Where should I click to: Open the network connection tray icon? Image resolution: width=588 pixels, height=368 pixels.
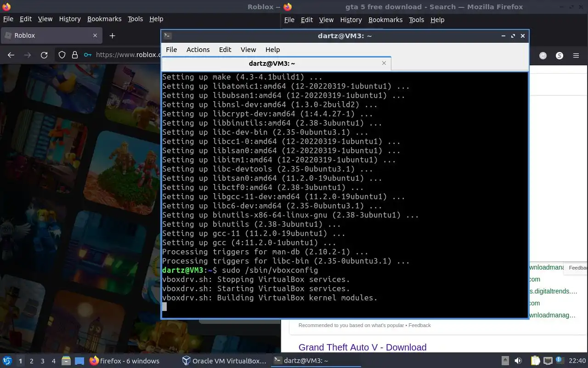tap(548, 361)
